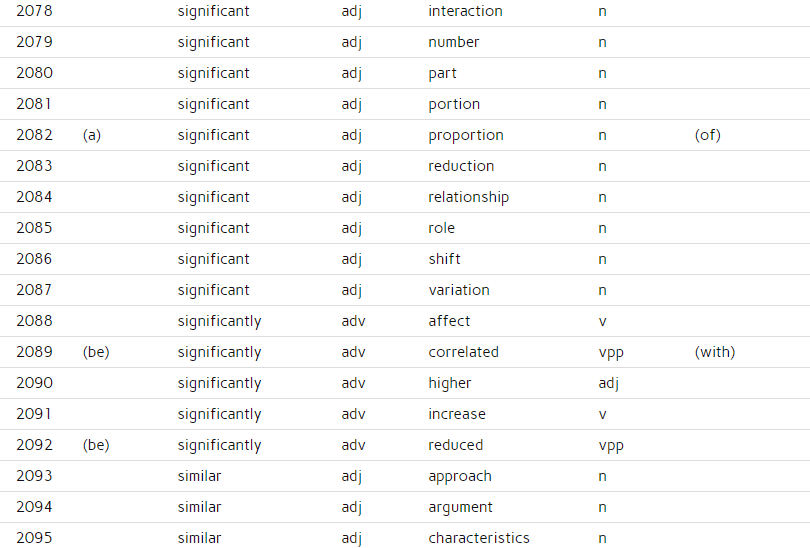Select 'approach' in row 2093
Viewport: 810px width, 548px height.
pos(460,476)
